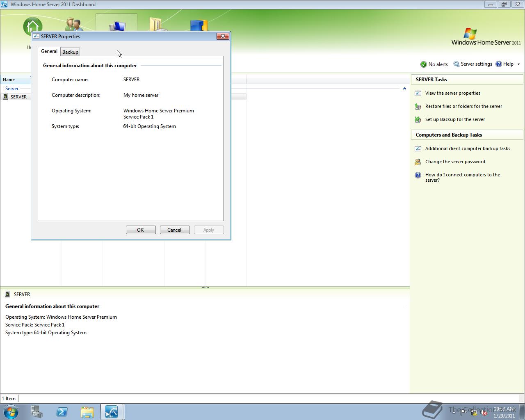525x420 pixels.
Task: Open Server settings link
Action: (476, 64)
